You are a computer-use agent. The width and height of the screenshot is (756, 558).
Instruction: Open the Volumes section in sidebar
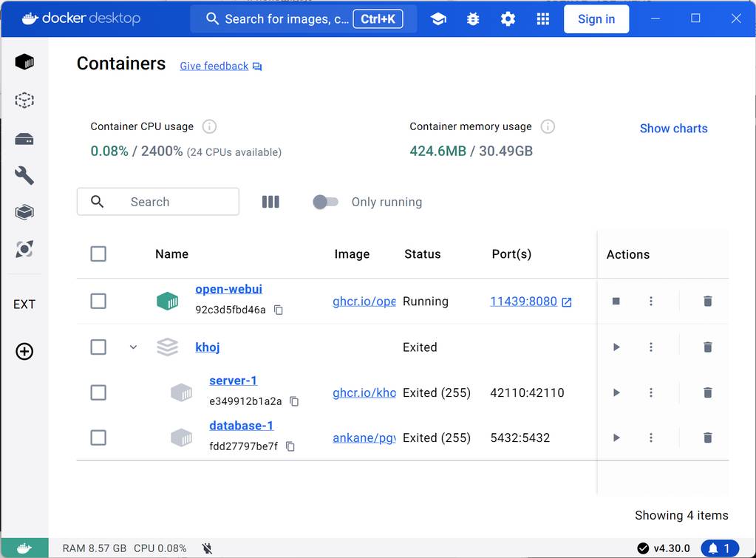(x=24, y=139)
